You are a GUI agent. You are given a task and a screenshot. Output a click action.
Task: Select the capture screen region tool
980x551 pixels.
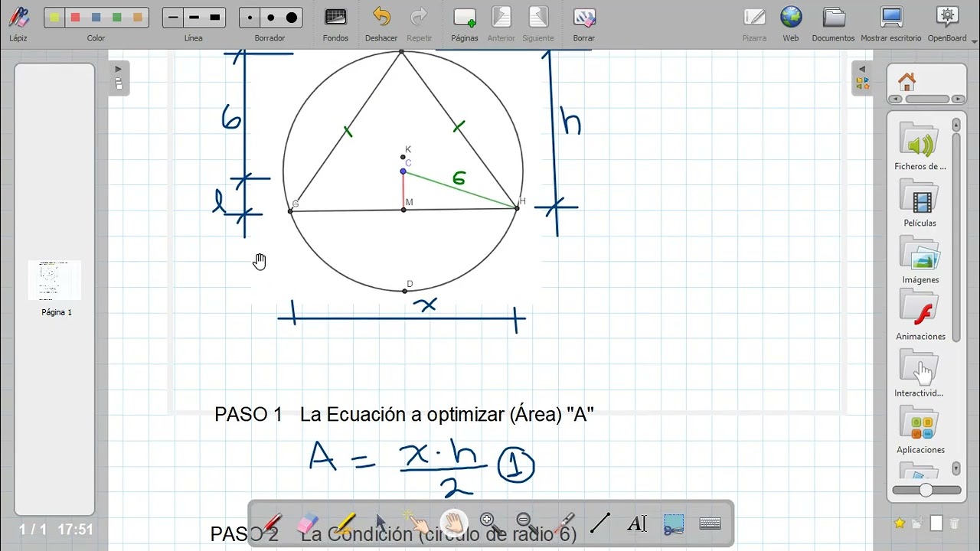[x=674, y=523]
